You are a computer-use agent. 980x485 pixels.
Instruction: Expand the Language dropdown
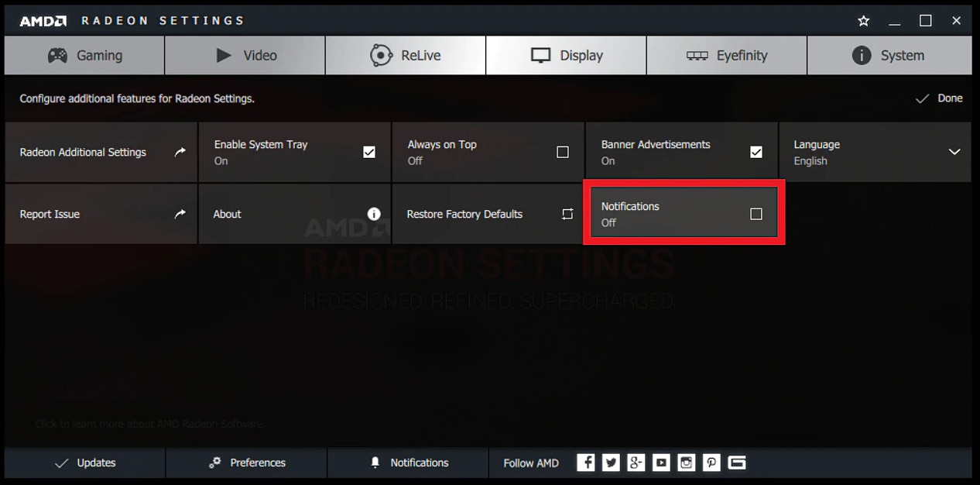(x=875, y=152)
